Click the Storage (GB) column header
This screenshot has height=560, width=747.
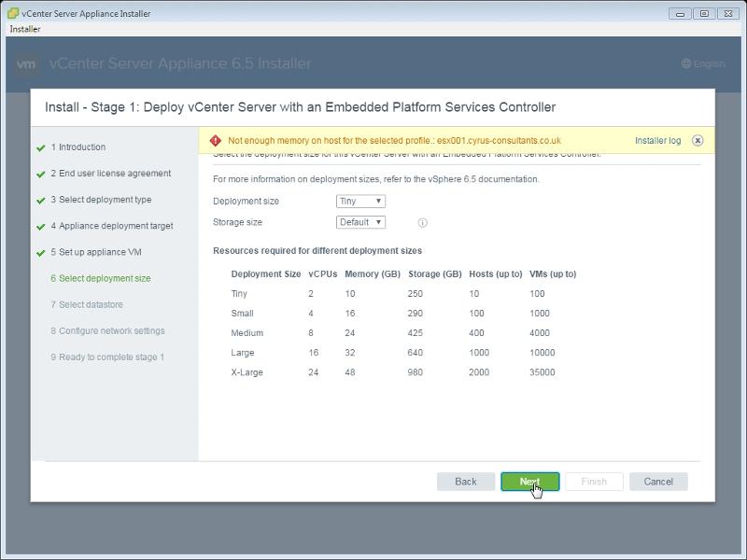(435, 274)
